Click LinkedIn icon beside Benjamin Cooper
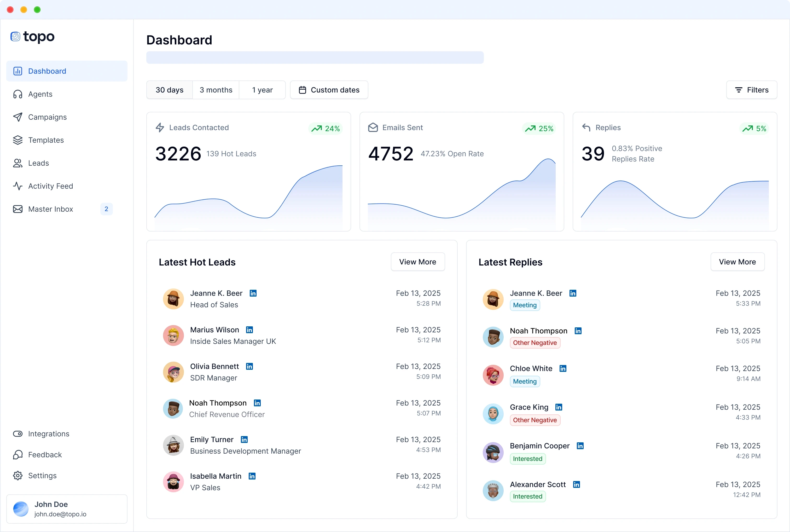The width and height of the screenshot is (790, 532). click(x=580, y=446)
